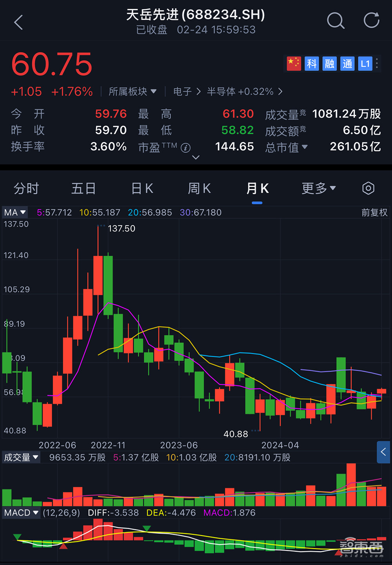
Task: Open the 更多 chart type dropdown
Action: [318, 188]
